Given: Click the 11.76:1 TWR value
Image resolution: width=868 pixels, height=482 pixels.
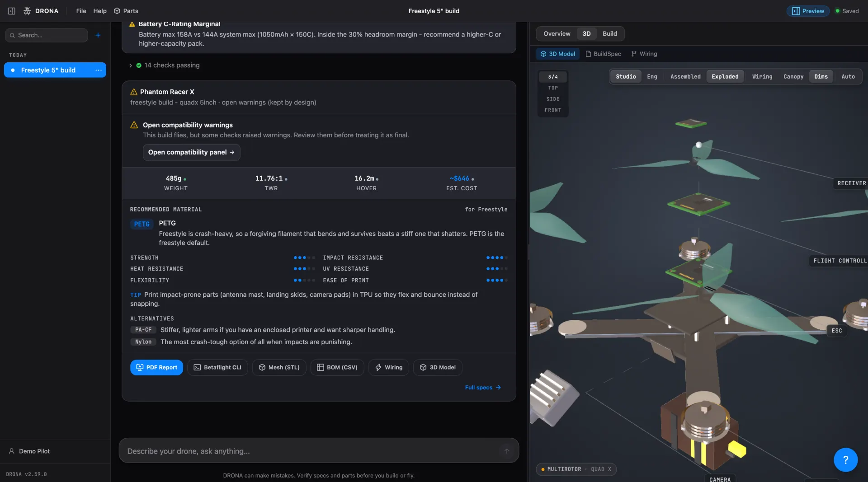Looking at the screenshot, I should (x=269, y=178).
